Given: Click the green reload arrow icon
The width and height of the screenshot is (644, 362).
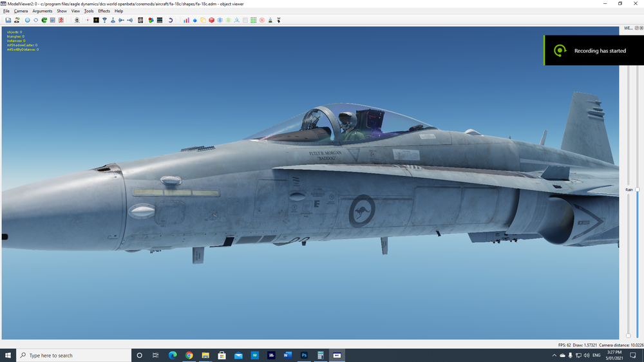Looking at the screenshot, I should [x=44, y=20].
